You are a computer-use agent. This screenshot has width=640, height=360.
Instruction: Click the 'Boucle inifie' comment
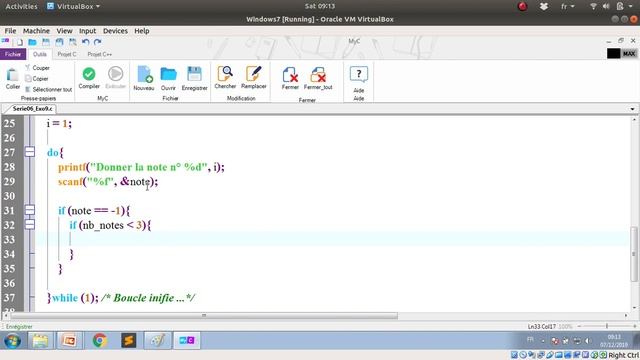click(149, 298)
